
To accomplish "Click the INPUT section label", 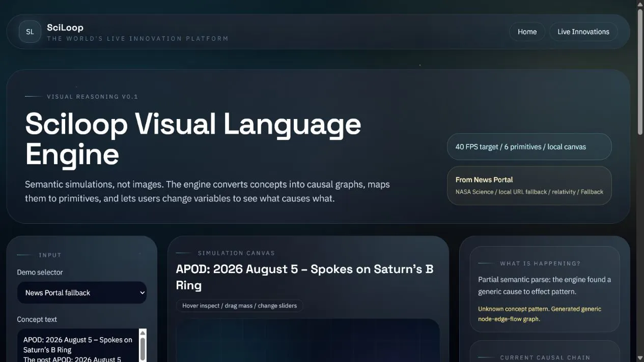I will tap(50, 255).
